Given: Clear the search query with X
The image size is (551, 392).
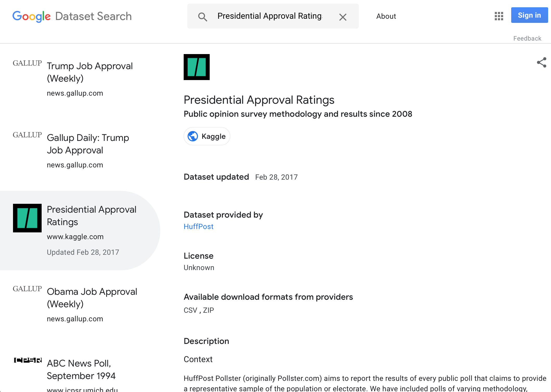Looking at the screenshot, I should (x=343, y=17).
